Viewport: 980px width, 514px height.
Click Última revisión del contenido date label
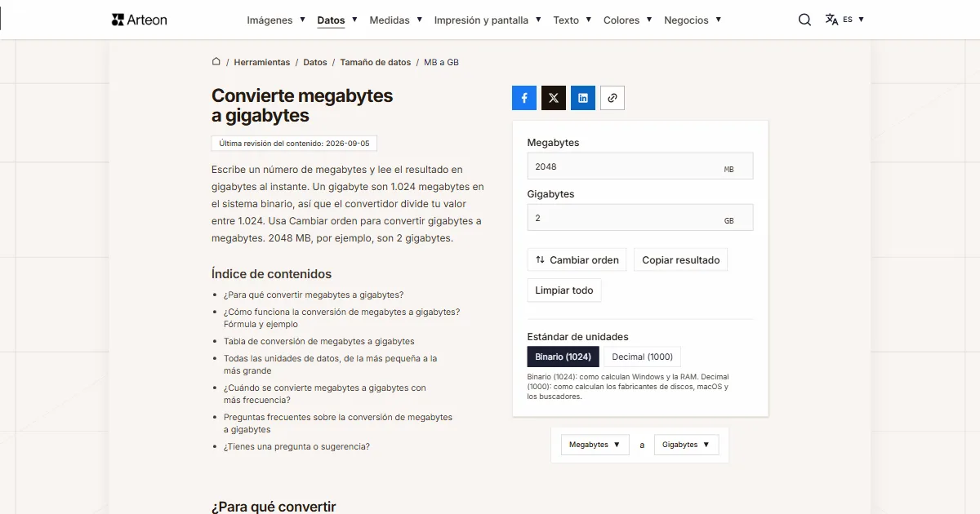coord(294,143)
